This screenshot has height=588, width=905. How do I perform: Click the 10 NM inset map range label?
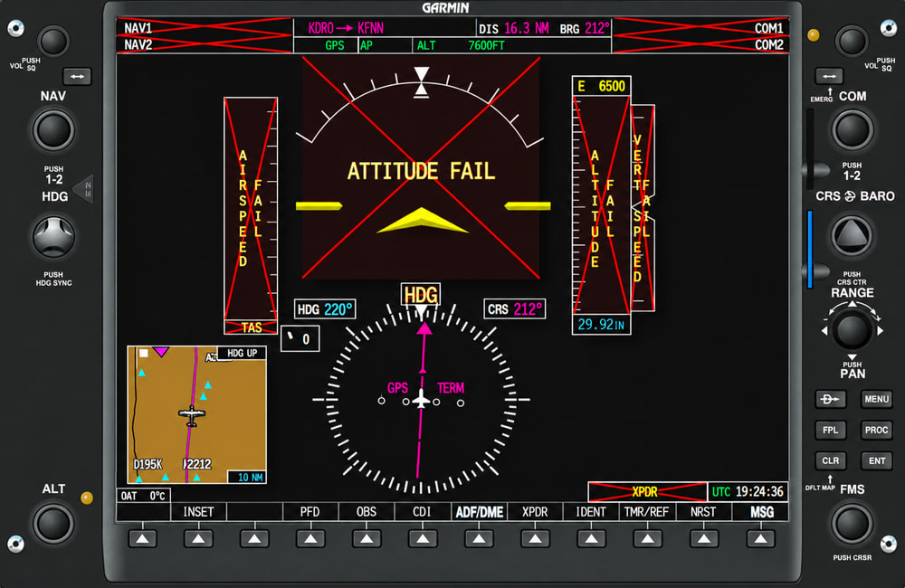tap(247, 478)
